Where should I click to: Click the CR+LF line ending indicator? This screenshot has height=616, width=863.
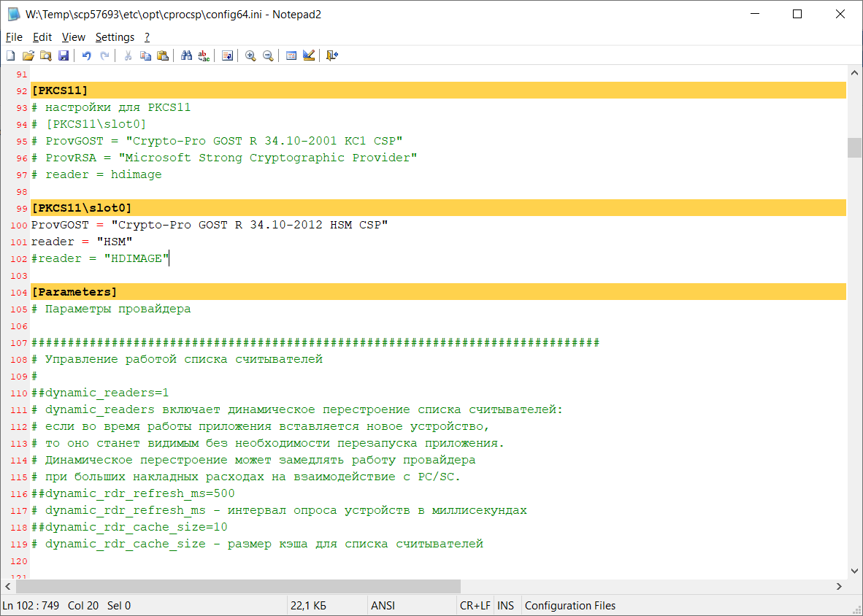475,606
